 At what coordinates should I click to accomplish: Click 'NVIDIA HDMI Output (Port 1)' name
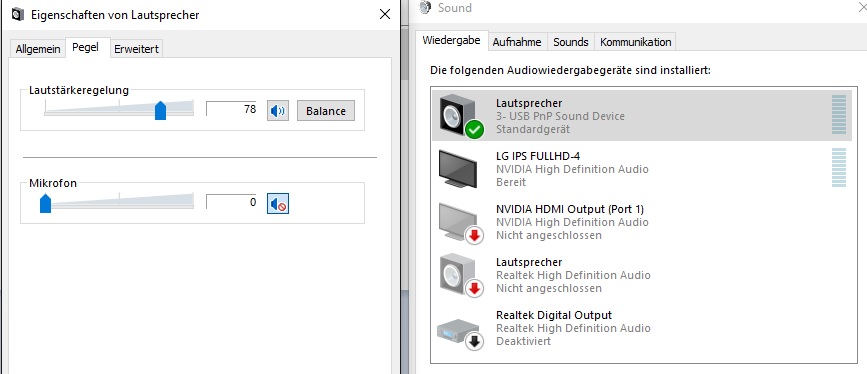tap(570, 209)
